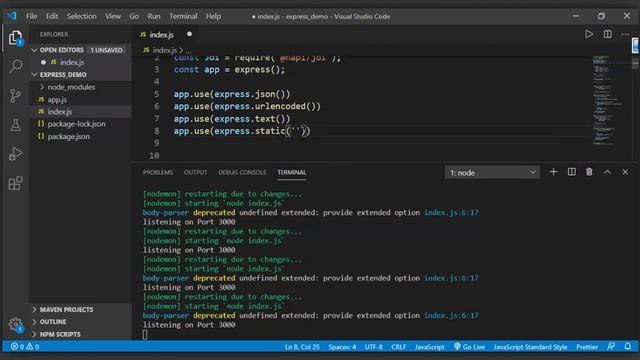
Task: Click Spaces: 4 indentation setting
Action: point(342,347)
